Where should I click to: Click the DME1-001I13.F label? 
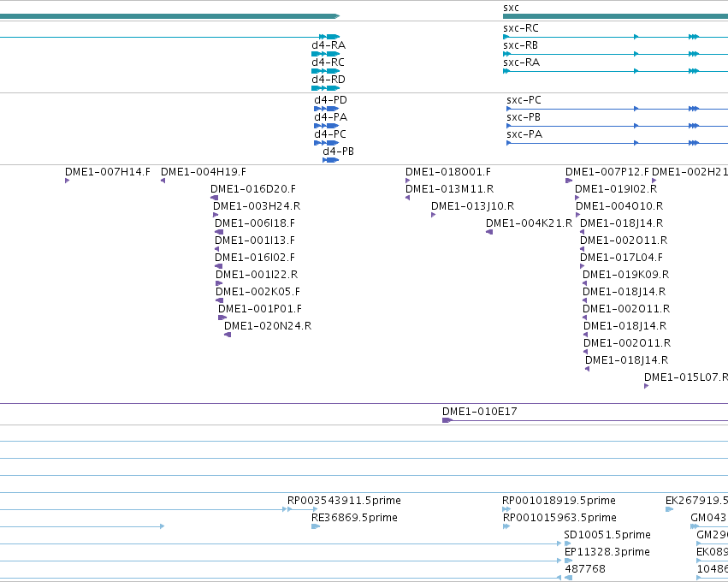point(255,241)
